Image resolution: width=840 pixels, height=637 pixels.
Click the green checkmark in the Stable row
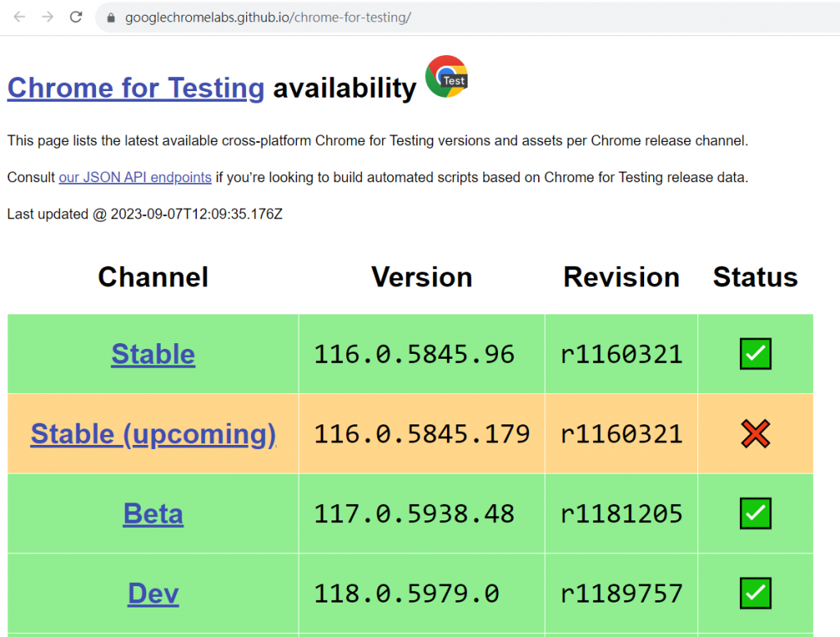(755, 355)
